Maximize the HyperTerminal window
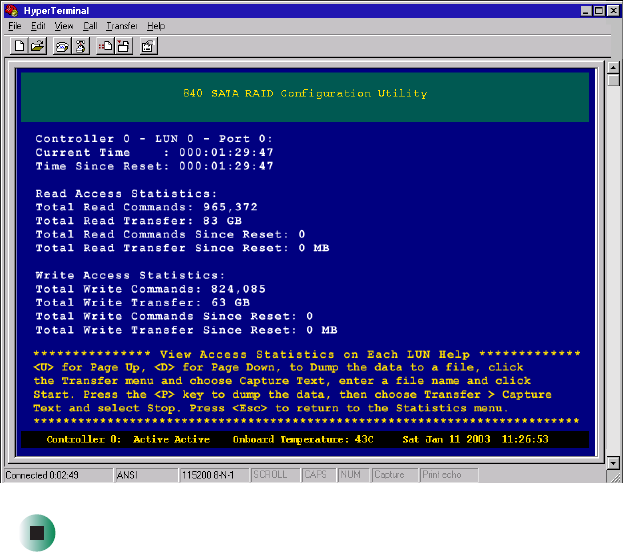This screenshot has width=623, height=552. (599, 11)
